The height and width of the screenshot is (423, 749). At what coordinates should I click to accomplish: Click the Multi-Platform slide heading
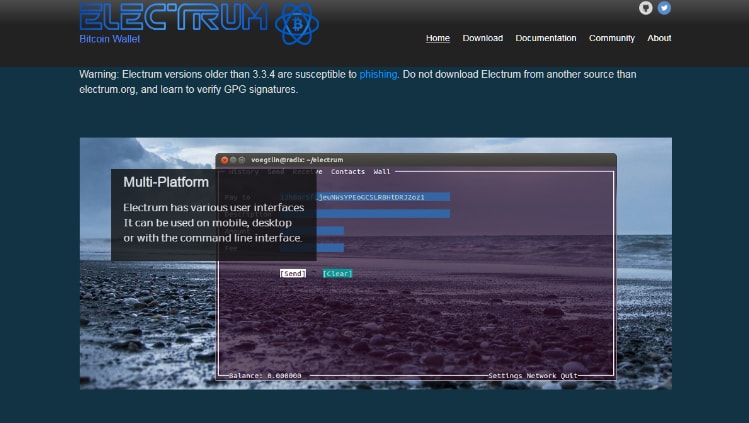[166, 182]
